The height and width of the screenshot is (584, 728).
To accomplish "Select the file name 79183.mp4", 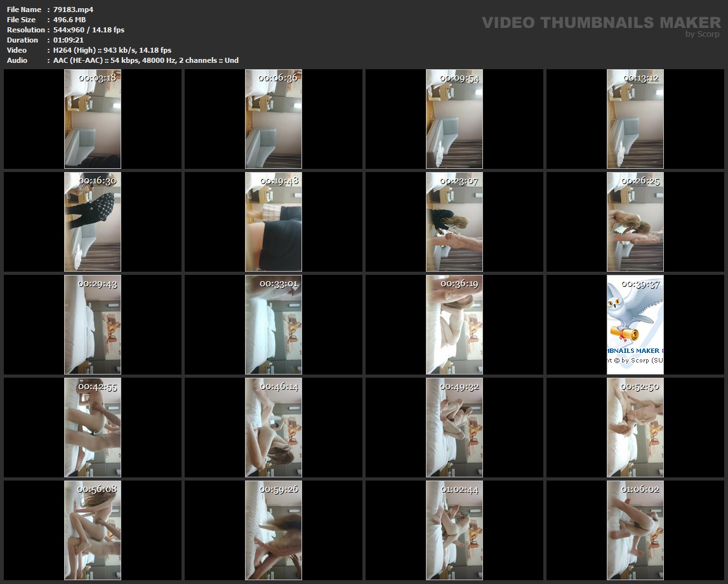I will (x=74, y=10).
